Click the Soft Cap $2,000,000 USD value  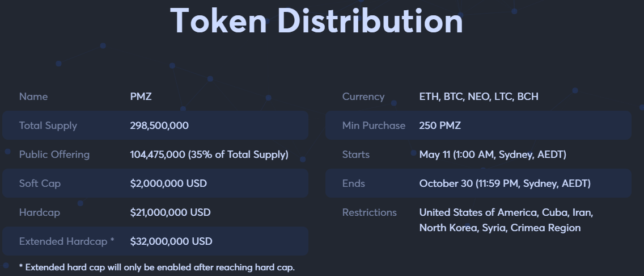coord(168,183)
